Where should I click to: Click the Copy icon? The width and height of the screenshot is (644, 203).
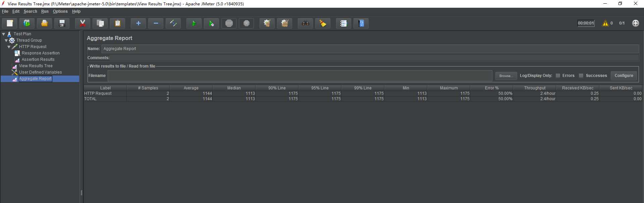pyautogui.click(x=100, y=23)
